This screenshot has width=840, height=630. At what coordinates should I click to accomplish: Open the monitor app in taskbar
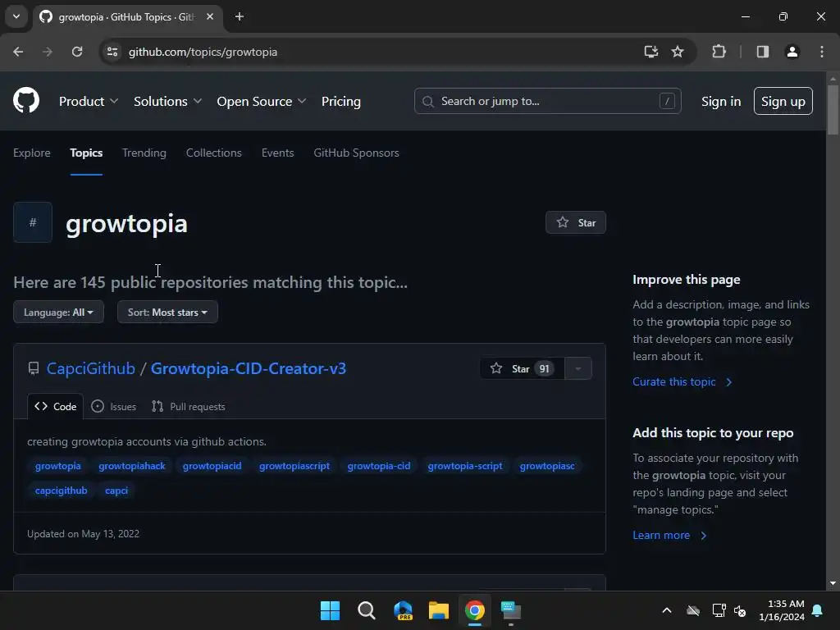tap(511, 610)
